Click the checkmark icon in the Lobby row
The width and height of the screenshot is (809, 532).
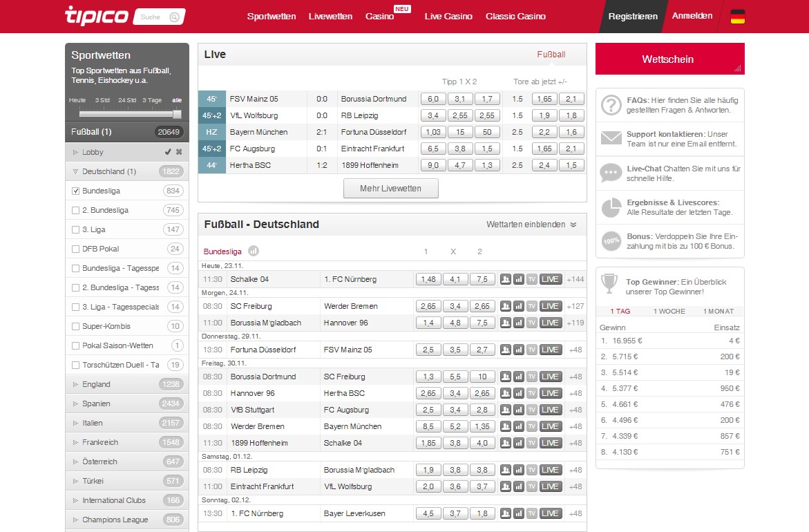[x=168, y=152]
